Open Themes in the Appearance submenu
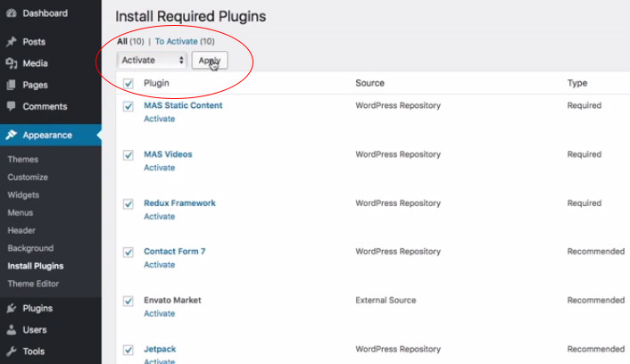630x364 pixels. (x=23, y=159)
